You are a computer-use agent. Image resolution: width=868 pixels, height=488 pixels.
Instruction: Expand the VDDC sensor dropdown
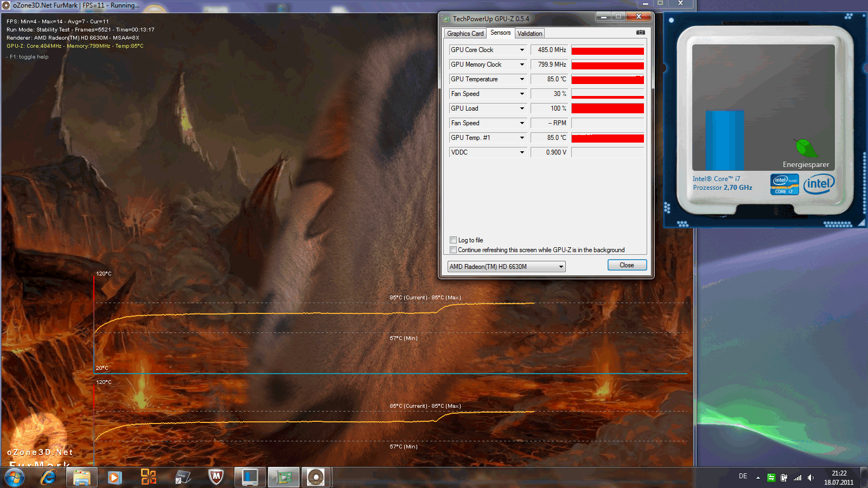pos(522,152)
